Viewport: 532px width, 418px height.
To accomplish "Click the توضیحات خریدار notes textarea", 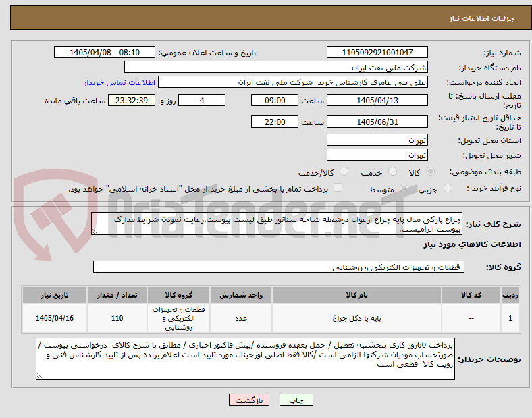I will click(245, 359).
